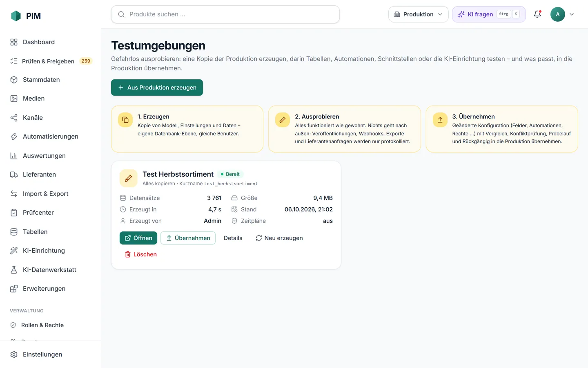Click the user avatar A
This screenshot has height=368, width=588.
[558, 14]
